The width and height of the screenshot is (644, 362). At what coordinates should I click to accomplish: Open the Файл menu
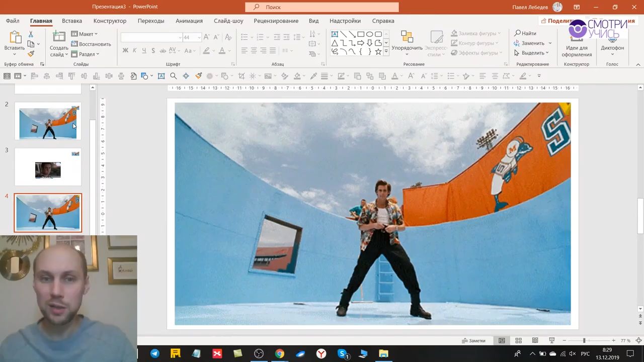tap(13, 21)
